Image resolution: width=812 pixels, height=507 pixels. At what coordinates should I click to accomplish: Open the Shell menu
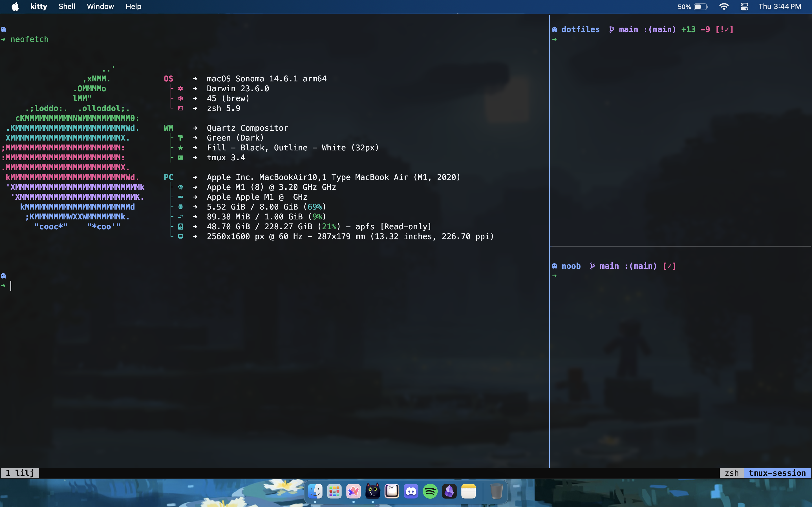coord(67,7)
